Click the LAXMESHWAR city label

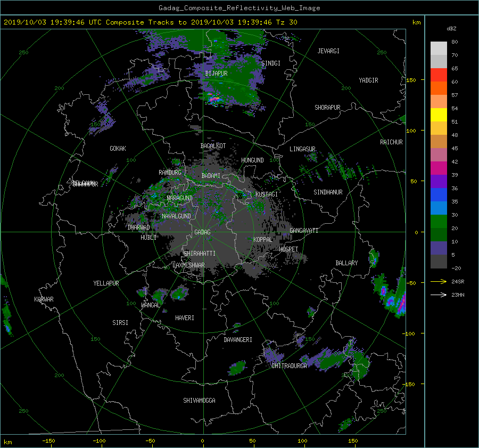coord(188,265)
